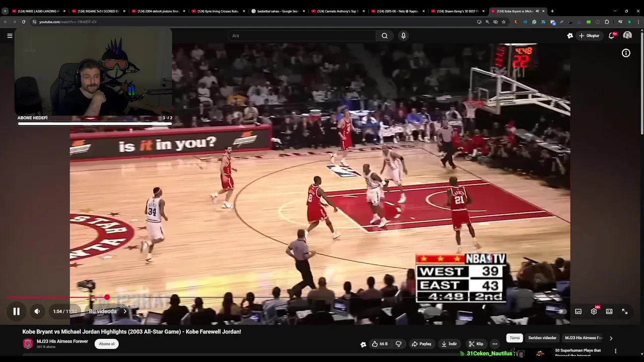
Task: Open a new browser tab
Action: (x=552, y=11)
